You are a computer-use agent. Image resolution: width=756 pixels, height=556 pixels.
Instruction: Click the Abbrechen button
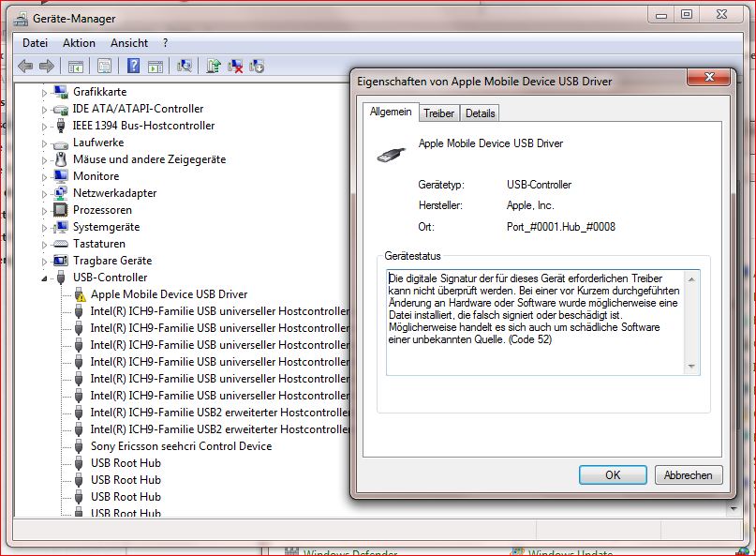pos(688,475)
